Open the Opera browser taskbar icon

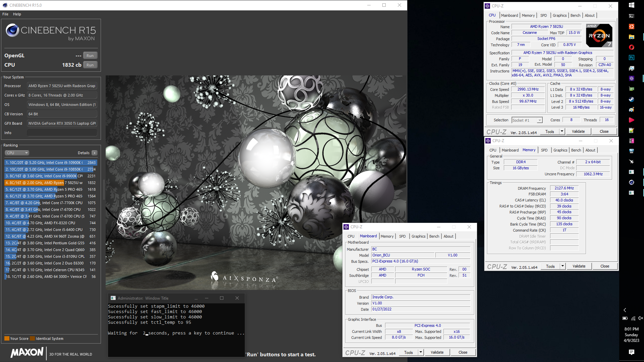pyautogui.click(x=631, y=47)
